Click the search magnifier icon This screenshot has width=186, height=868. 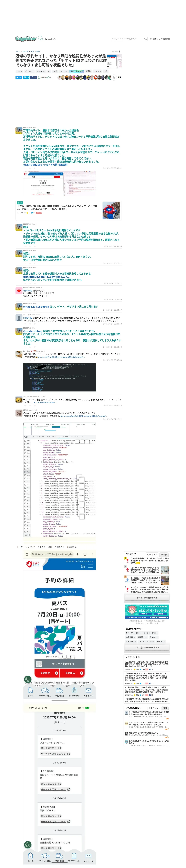coord(145,39)
